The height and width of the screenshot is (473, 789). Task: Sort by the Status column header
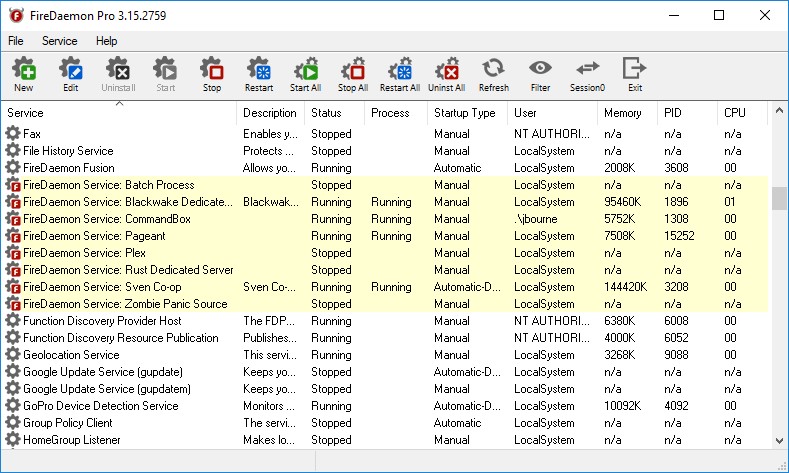click(x=334, y=113)
